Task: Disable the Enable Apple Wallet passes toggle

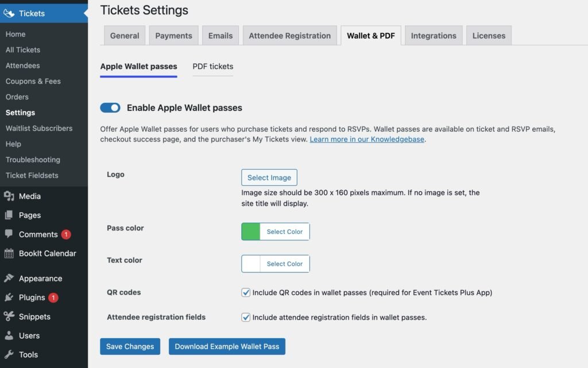Action: click(x=110, y=108)
